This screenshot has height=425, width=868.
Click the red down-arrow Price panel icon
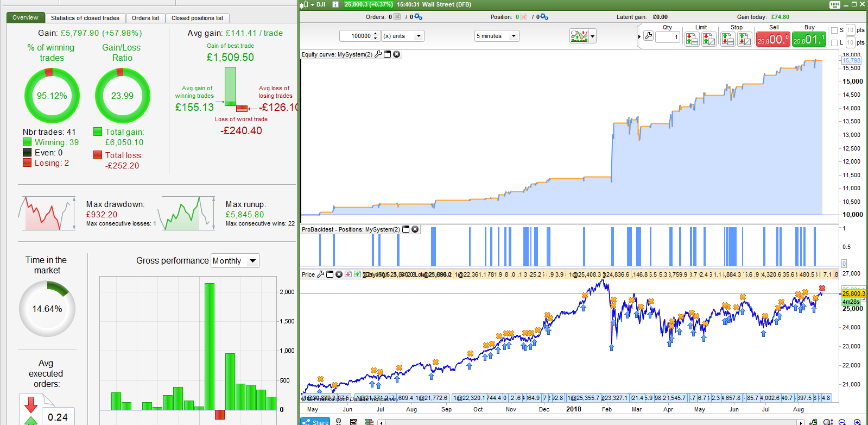click(349, 274)
